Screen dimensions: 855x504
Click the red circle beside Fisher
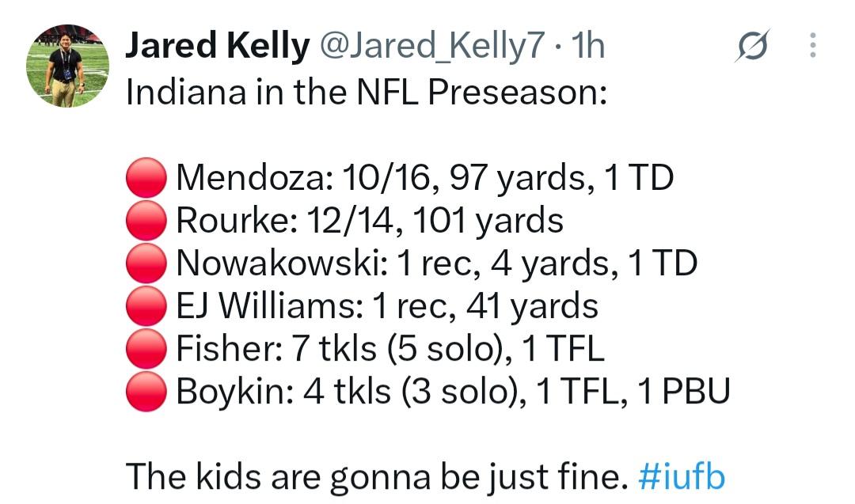pyautogui.click(x=146, y=349)
